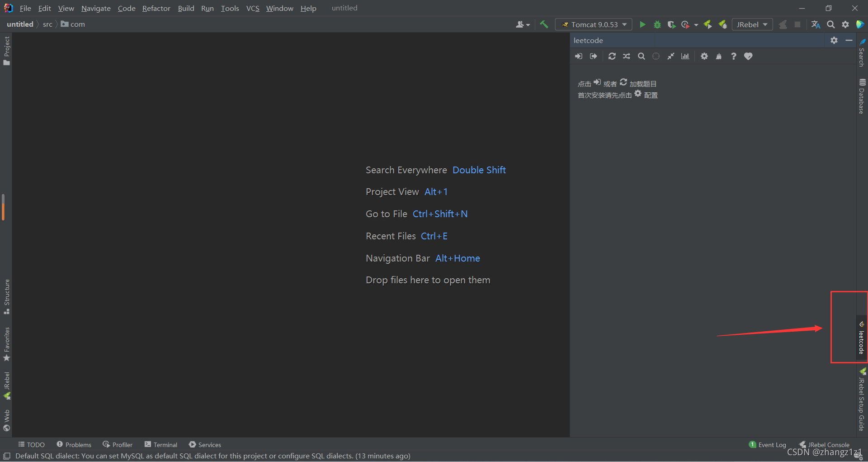The width and height of the screenshot is (868, 462).
Task: Click the green Run button
Action: pos(642,24)
